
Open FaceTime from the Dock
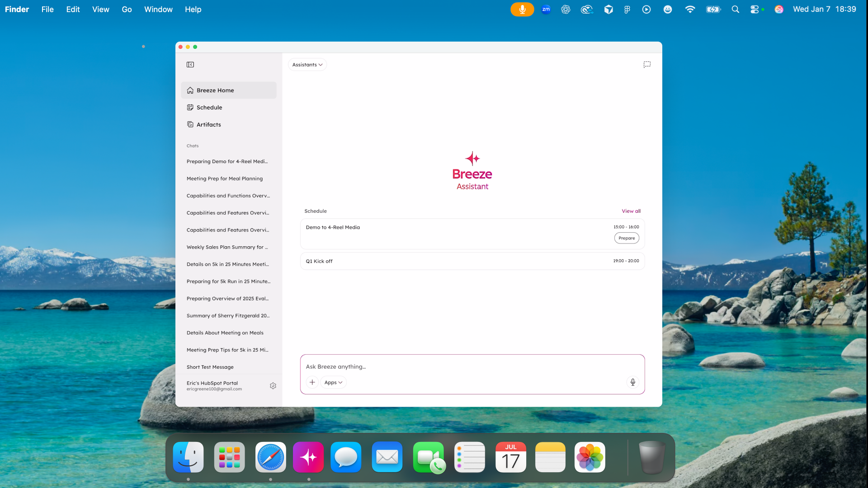pos(429,457)
